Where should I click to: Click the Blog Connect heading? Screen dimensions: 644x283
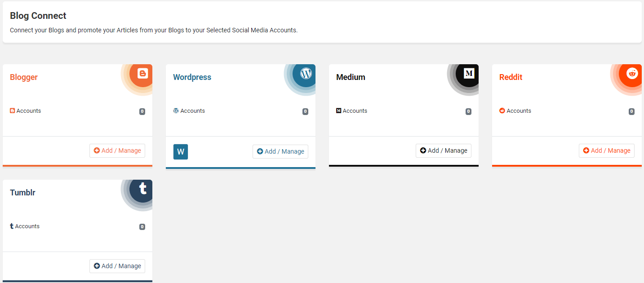[x=38, y=16]
